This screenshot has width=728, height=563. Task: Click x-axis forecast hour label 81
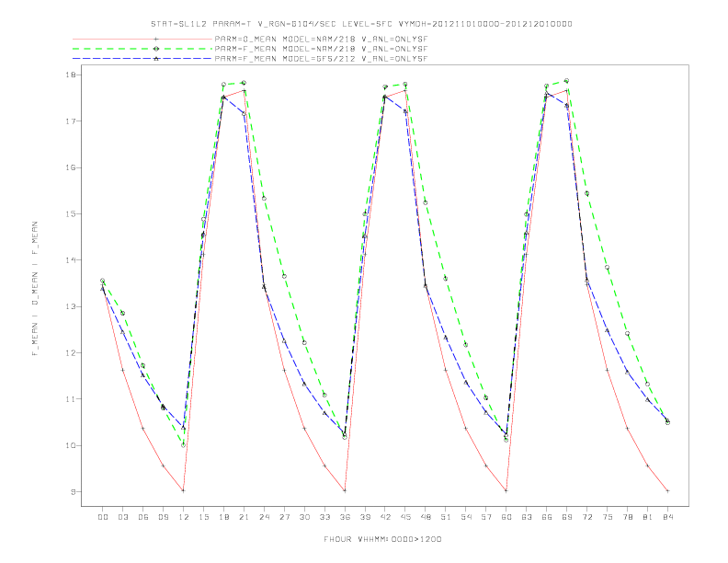tap(648, 517)
